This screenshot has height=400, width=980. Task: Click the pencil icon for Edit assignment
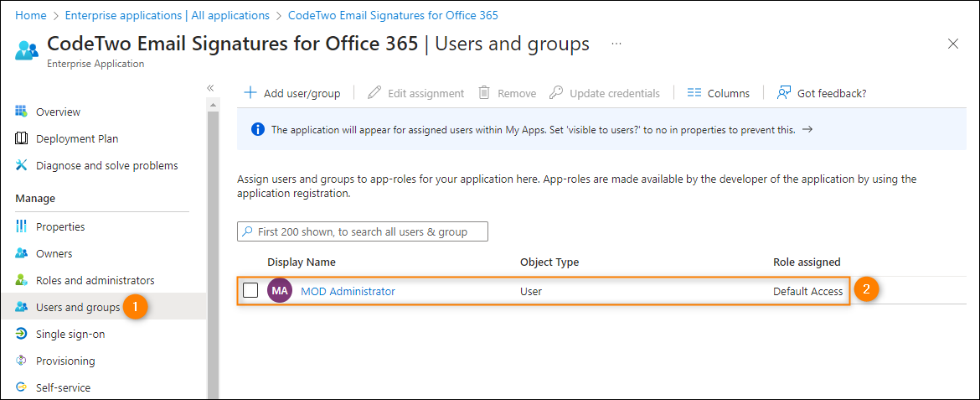pos(374,92)
